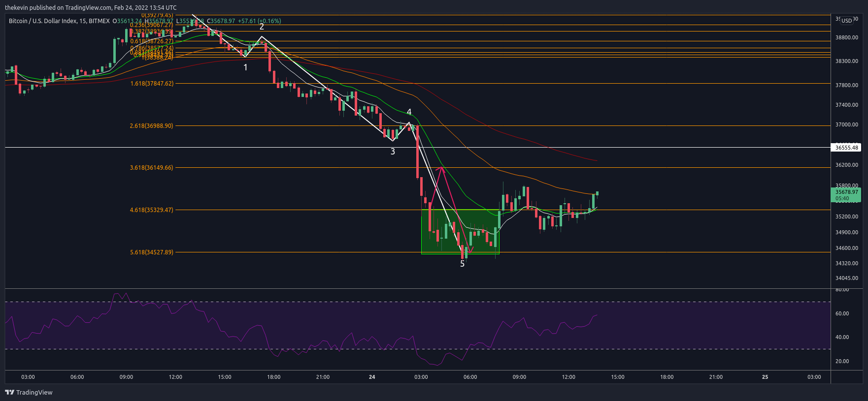Image resolution: width=868 pixels, height=401 pixels.
Task: Click the 38800.00 price axis label
Action: pos(846,37)
